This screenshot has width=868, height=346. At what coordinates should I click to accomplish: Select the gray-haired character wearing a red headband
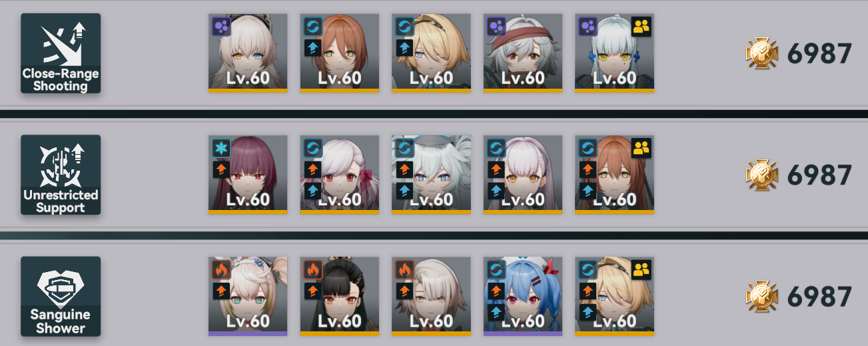pyautogui.click(x=523, y=53)
